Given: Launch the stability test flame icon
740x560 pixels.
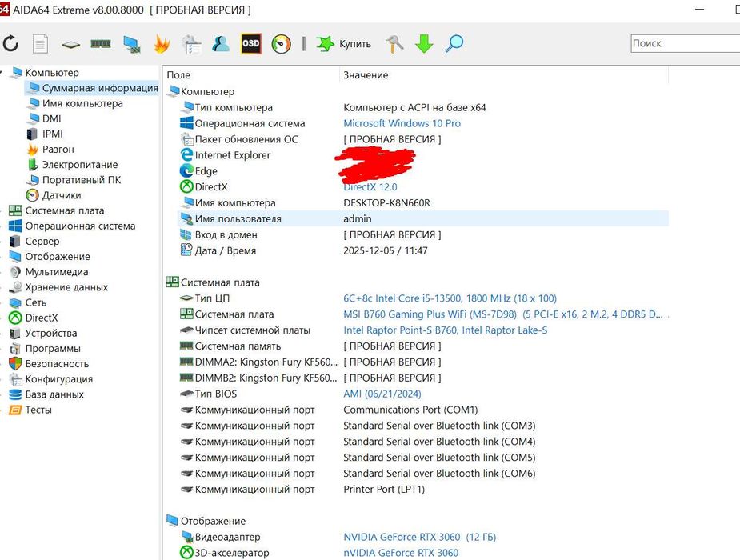Looking at the screenshot, I should coord(162,44).
